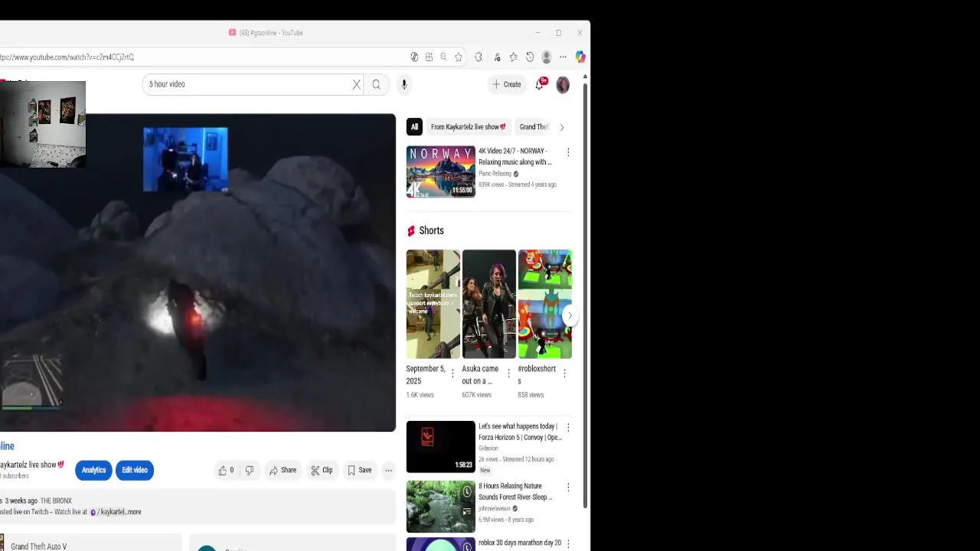
Task: Click the zoom magnifier icon in address bar
Action: [x=443, y=57]
